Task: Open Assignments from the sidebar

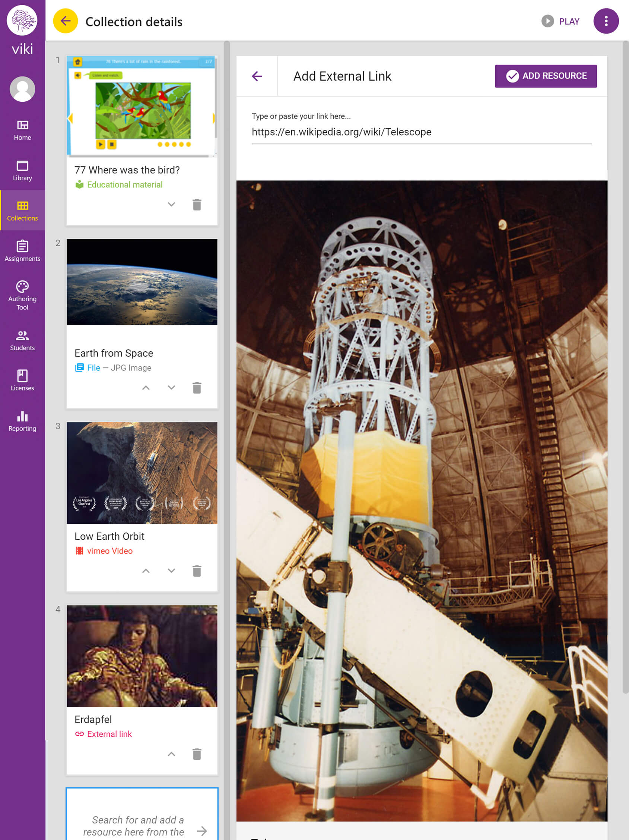Action: pos(22,251)
